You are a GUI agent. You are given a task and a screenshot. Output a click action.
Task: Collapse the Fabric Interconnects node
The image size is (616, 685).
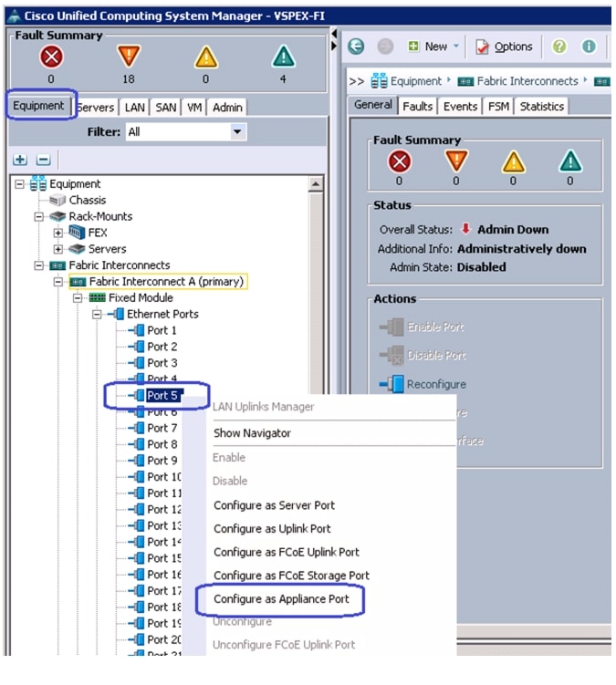[x=38, y=265]
